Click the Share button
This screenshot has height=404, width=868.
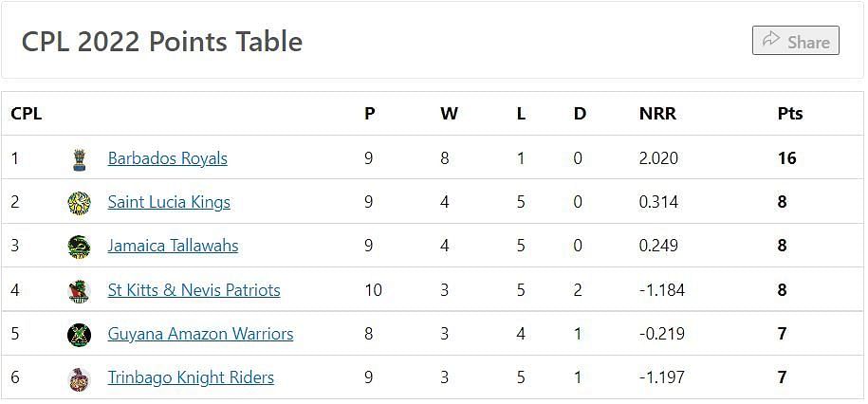coord(796,41)
